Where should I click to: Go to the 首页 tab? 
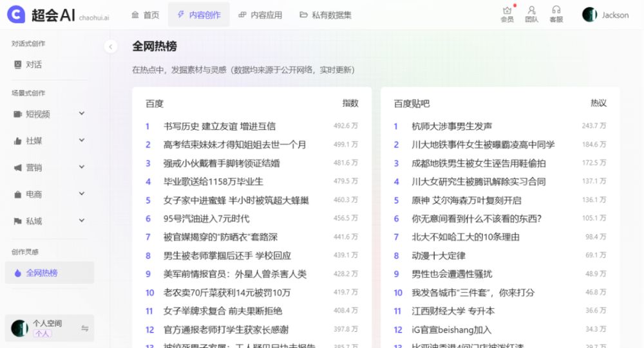146,15
